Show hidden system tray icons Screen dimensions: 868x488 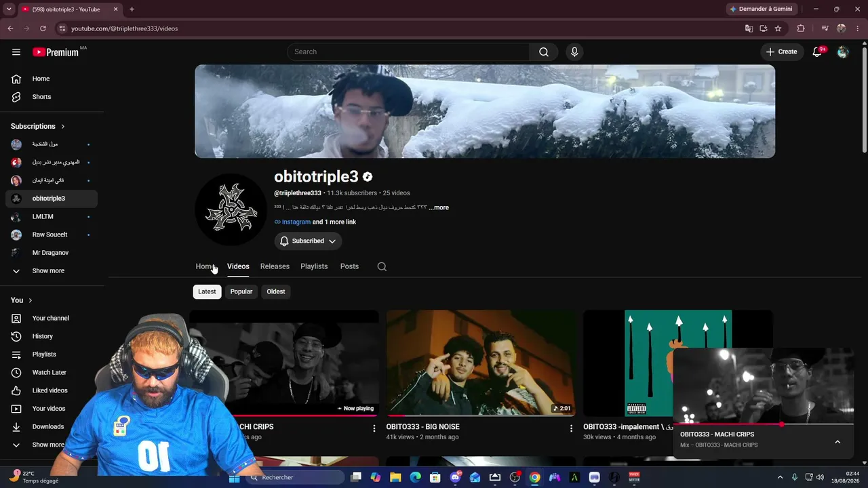pyautogui.click(x=780, y=477)
